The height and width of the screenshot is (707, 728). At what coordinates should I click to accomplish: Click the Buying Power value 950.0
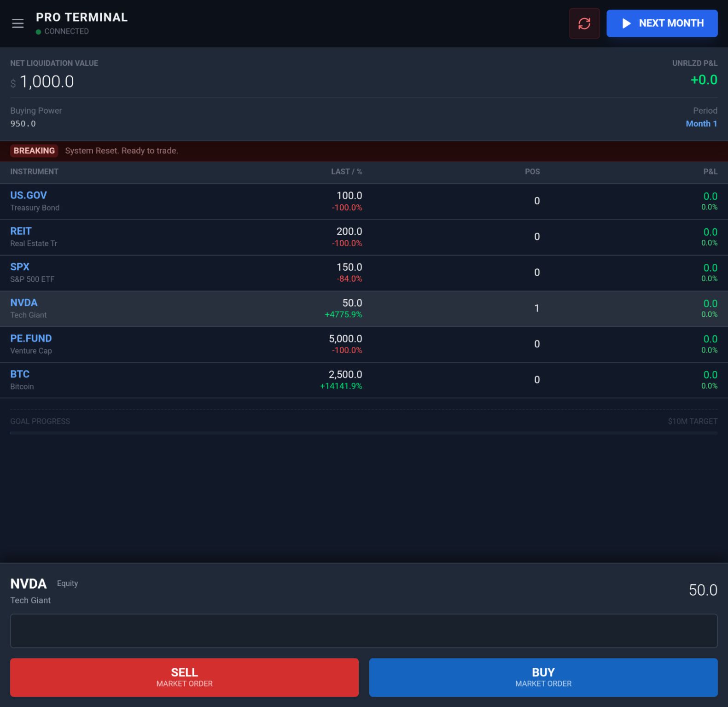[23, 124]
